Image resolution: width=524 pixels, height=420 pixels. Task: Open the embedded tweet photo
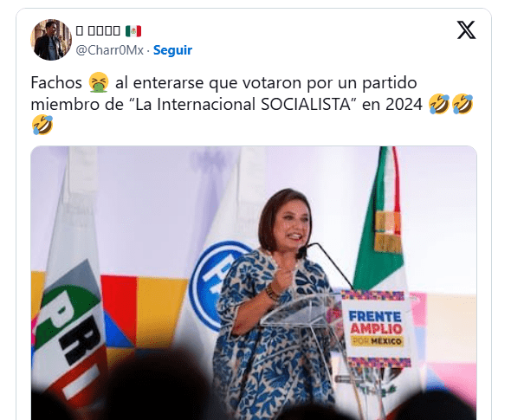(254, 282)
